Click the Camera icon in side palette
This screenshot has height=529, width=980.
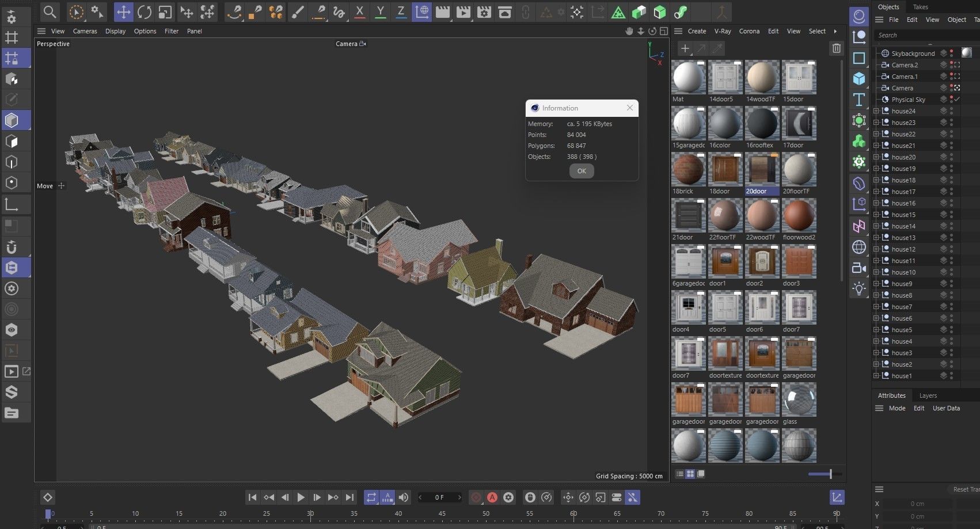(x=859, y=268)
